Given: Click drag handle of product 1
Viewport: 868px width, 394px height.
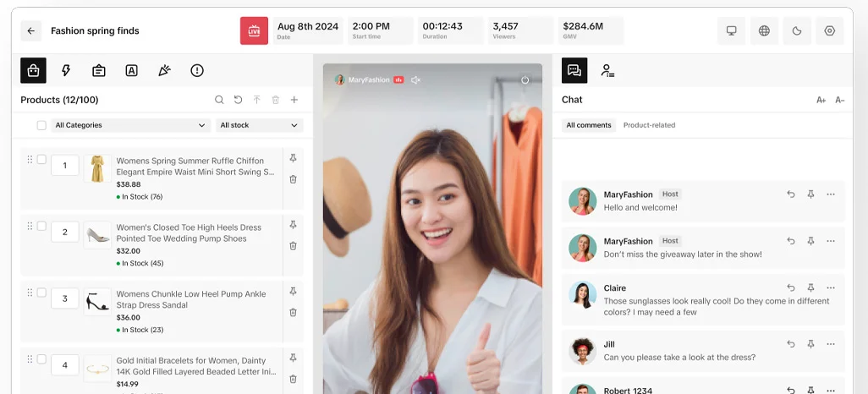Looking at the screenshot, I should (x=30, y=159).
